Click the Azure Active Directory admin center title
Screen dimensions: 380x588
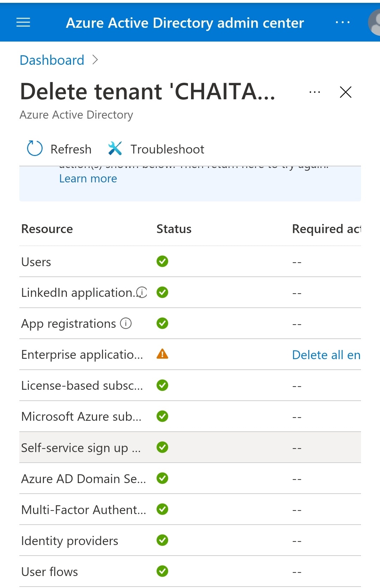click(185, 23)
